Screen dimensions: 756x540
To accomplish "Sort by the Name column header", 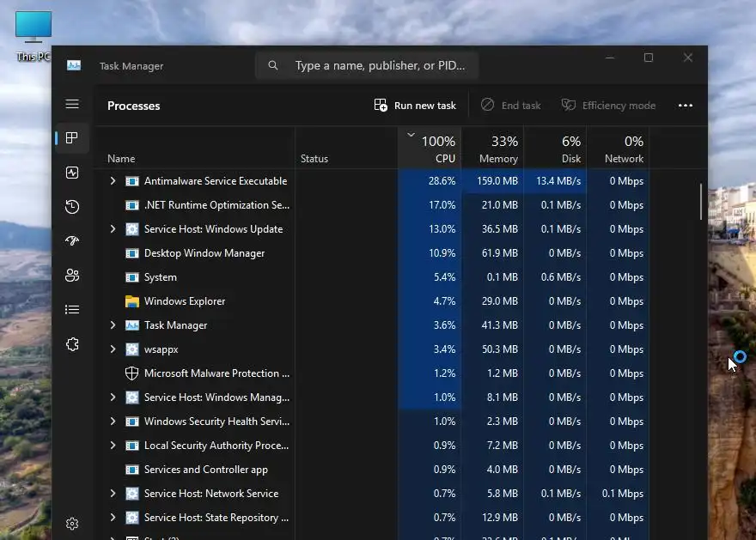I will coord(196,149).
